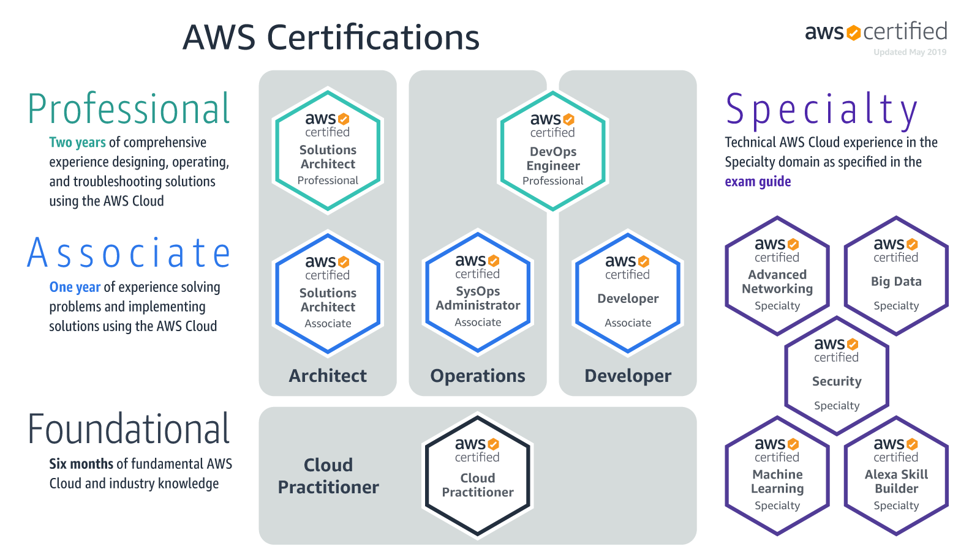This screenshot has height=560, width=980.
Task: Select the Developer Associate badge
Action: (x=628, y=293)
